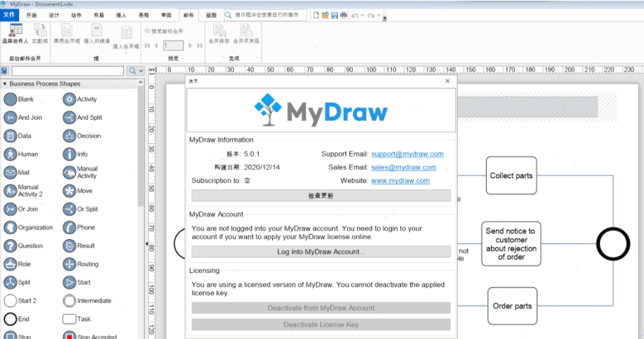
Task: Select the Intermediate shape
Action: (x=87, y=301)
